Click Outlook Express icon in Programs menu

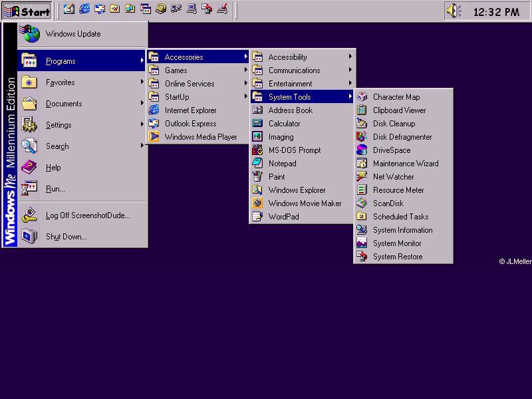pyautogui.click(x=154, y=123)
